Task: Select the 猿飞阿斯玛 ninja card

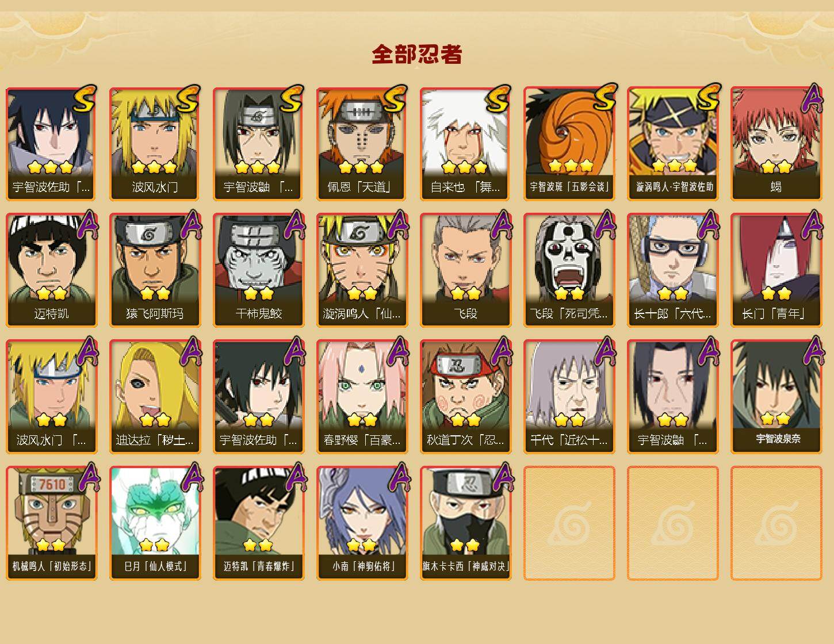Action: pos(155,270)
